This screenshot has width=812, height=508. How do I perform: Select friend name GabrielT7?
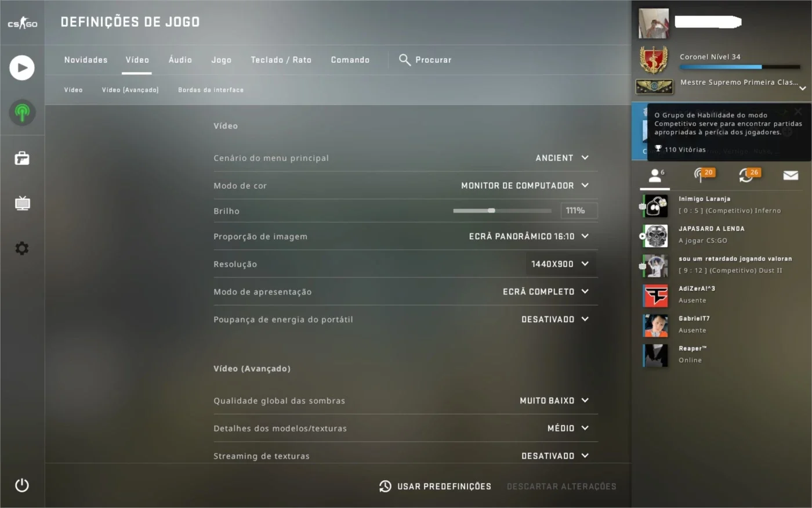(x=694, y=319)
